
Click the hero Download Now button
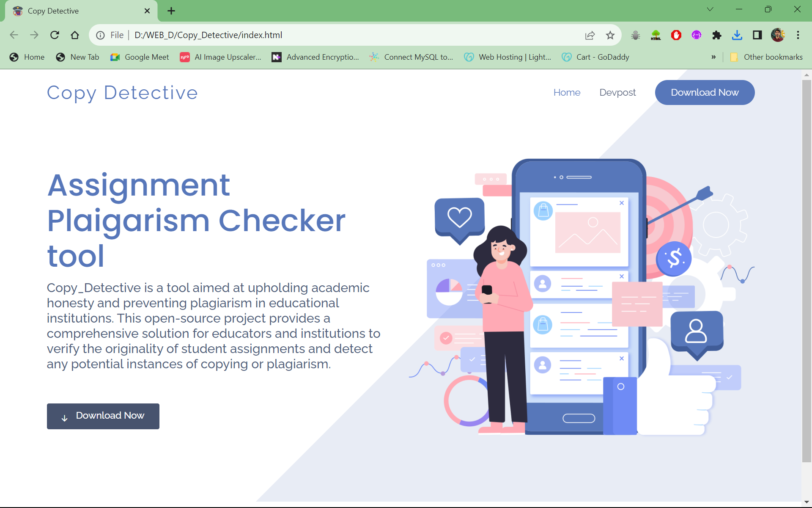(103, 416)
